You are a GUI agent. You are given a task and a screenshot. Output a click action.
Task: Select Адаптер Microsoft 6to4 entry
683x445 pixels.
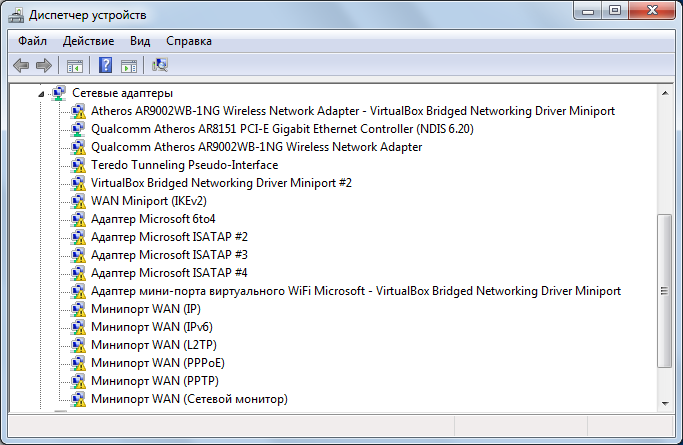pyautogui.click(x=153, y=219)
